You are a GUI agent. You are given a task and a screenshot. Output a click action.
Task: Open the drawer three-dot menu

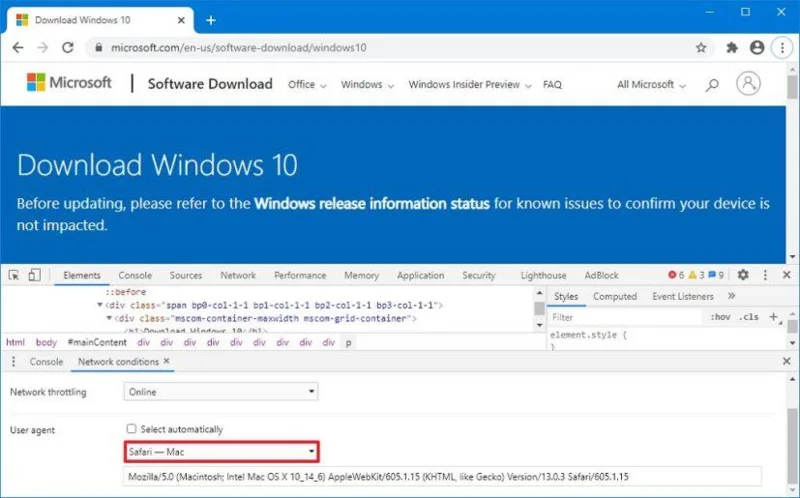coord(13,362)
